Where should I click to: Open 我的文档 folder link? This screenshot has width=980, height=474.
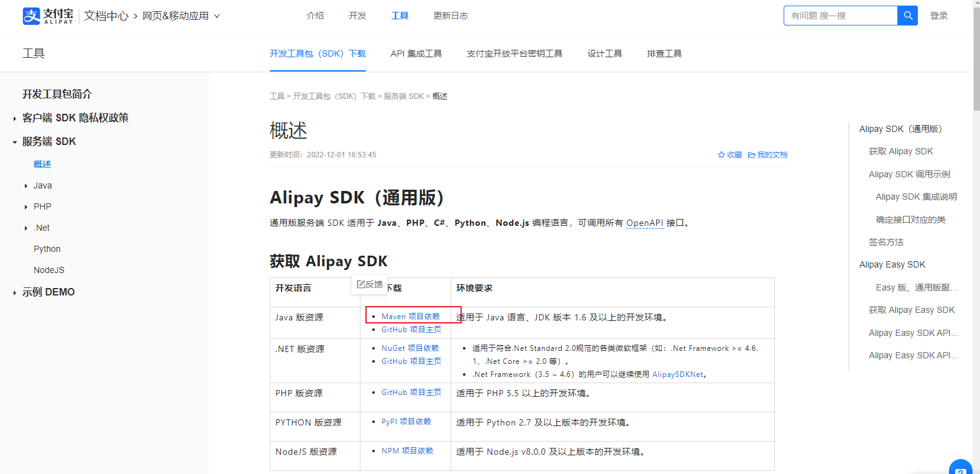[767, 155]
